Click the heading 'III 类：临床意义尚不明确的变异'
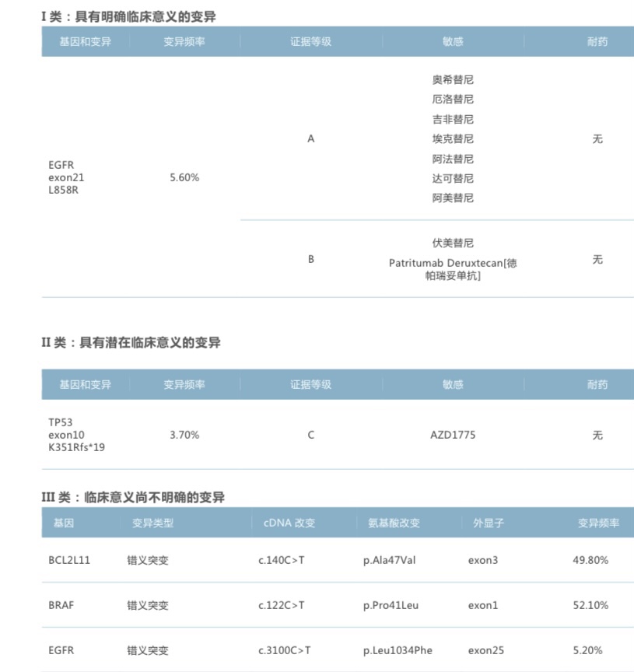The image size is (634, 672). pos(133,498)
